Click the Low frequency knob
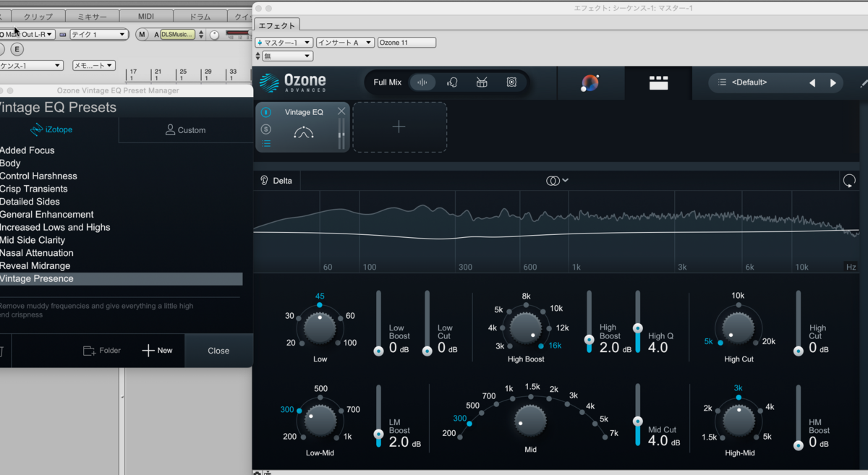Image resolution: width=868 pixels, height=475 pixels. pos(320,328)
